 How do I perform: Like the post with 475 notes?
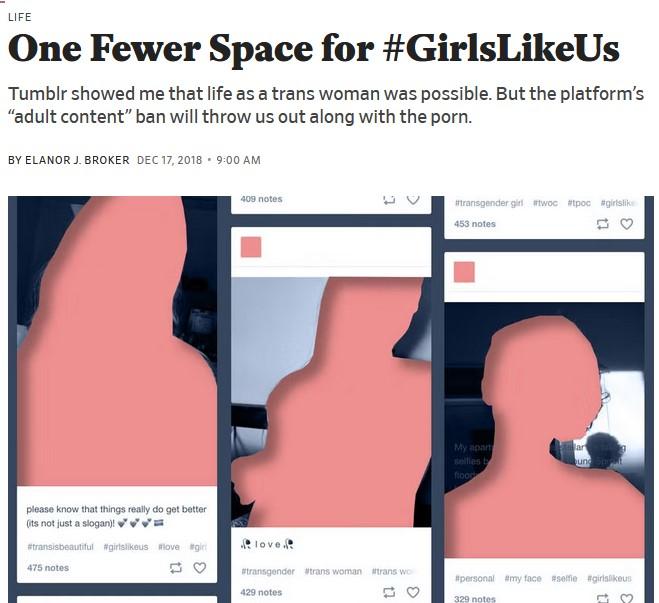(x=200, y=568)
